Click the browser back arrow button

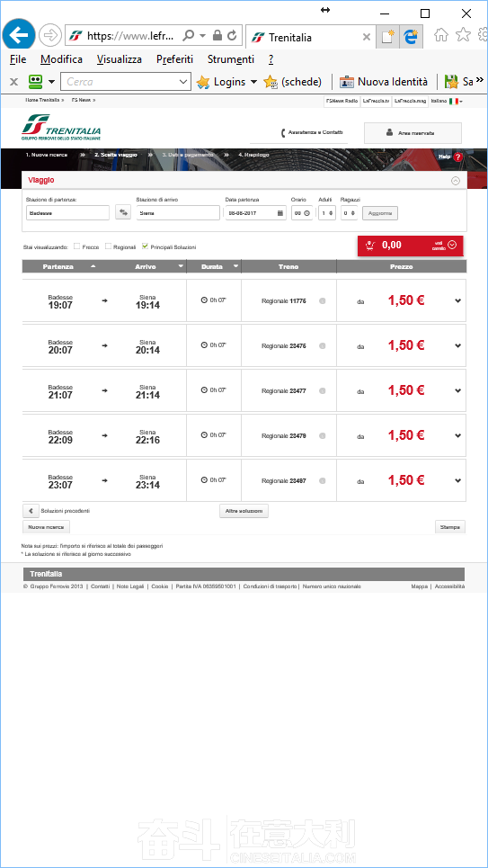click(x=18, y=36)
